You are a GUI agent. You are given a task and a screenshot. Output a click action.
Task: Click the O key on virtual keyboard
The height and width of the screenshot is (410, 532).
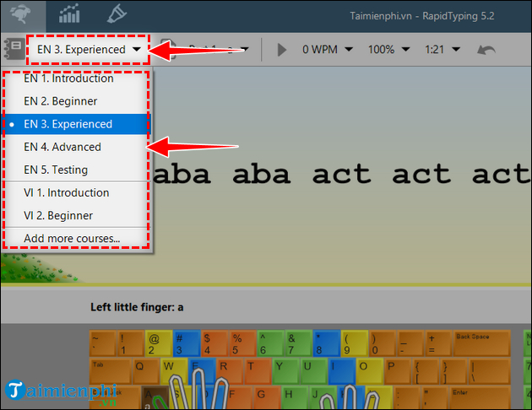370,371
